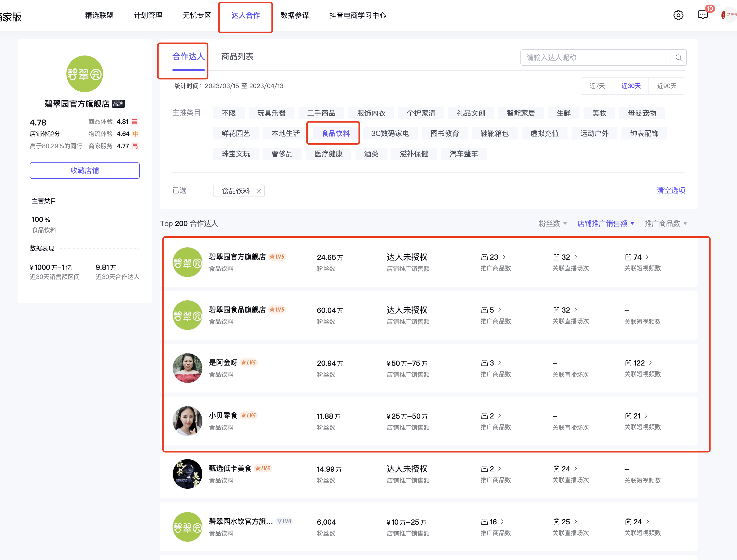Click 清空选项 link

coord(671,191)
